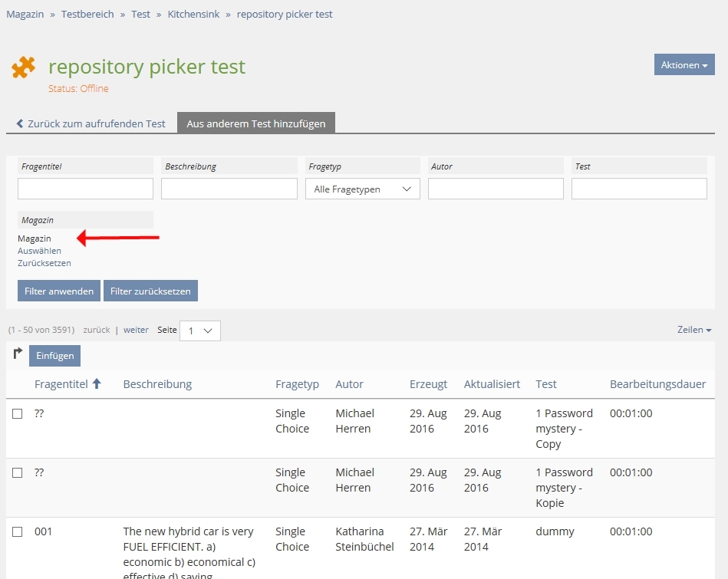Open the Seite page number dropdown
This screenshot has width=728, height=579.
[x=199, y=331]
